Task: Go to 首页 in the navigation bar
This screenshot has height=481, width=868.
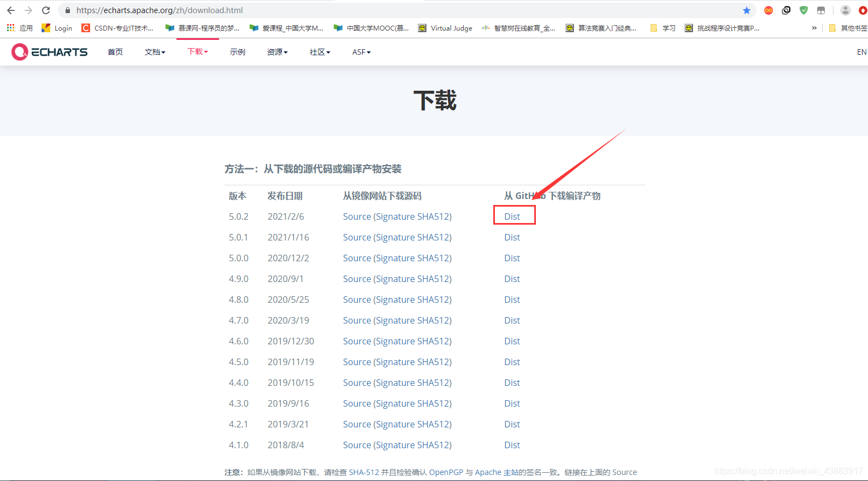Action: 115,52
